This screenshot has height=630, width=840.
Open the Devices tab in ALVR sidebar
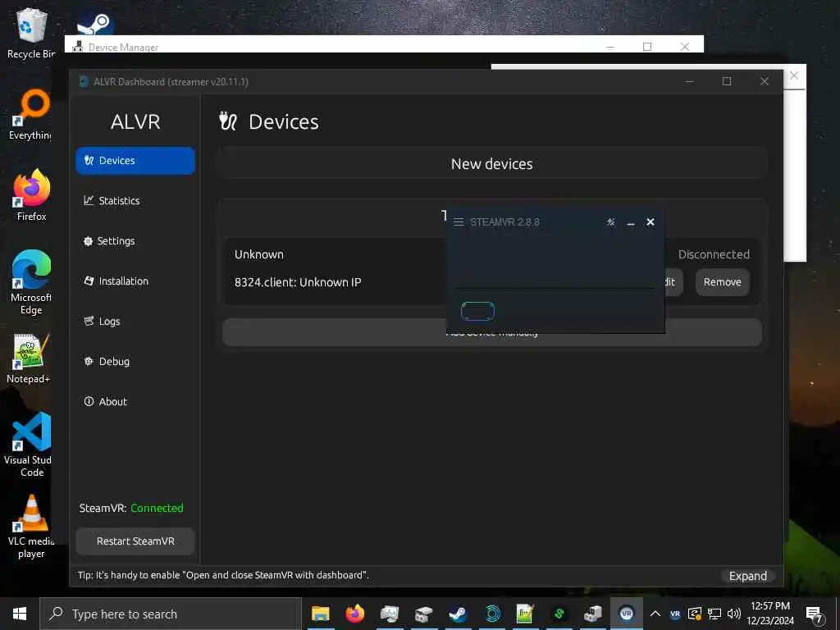[135, 161]
